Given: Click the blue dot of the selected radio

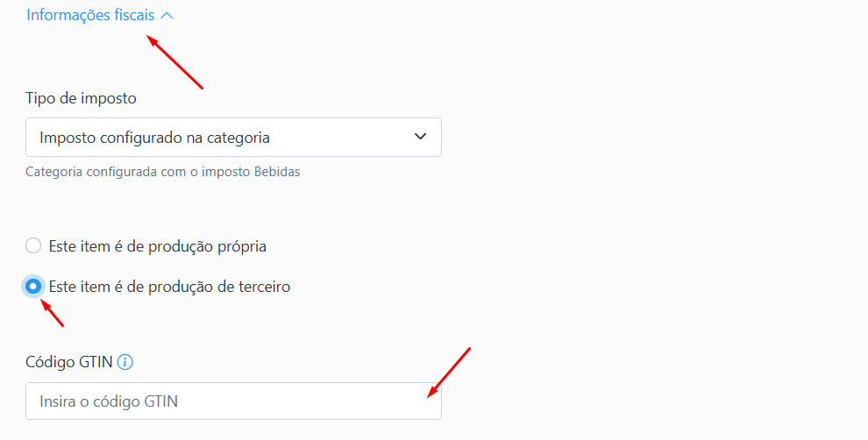Looking at the screenshot, I should (33, 286).
